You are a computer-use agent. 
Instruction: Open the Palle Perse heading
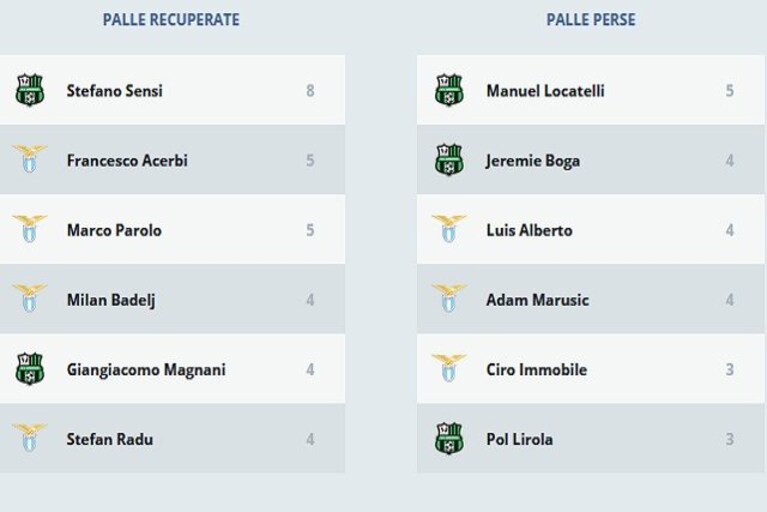[591, 20]
